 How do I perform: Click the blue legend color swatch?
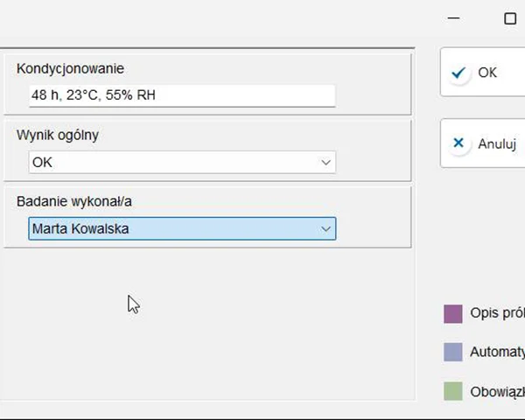453,352
